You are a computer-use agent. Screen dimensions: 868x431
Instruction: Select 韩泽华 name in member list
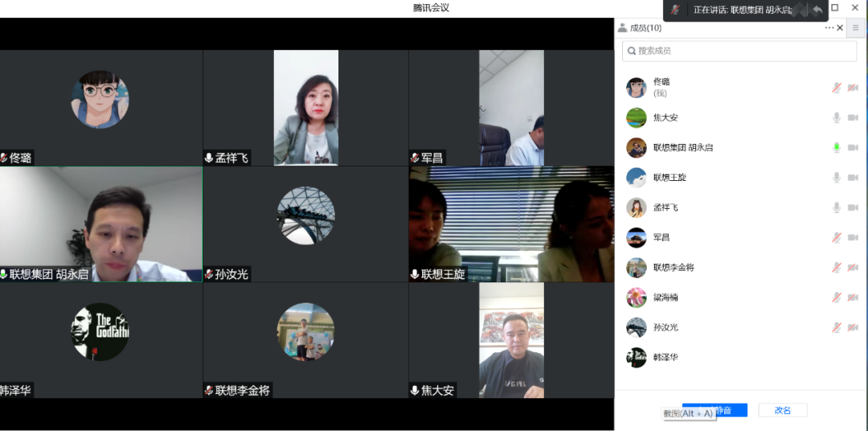point(666,357)
